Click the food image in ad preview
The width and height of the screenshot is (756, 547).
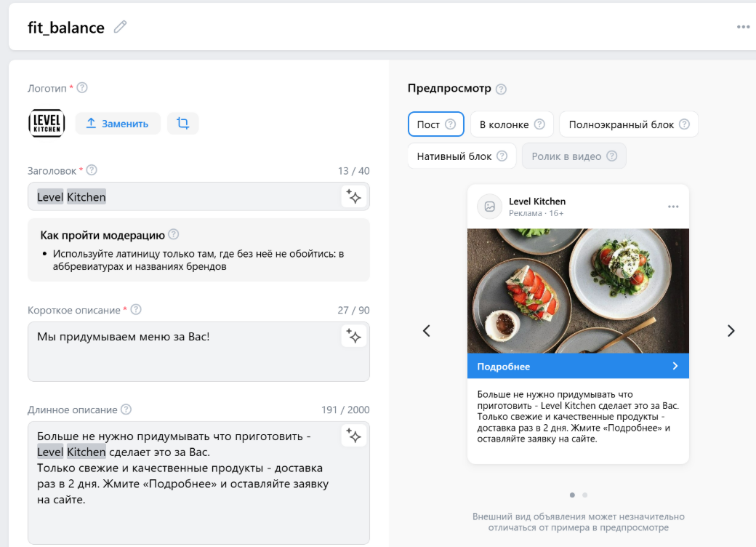578,291
